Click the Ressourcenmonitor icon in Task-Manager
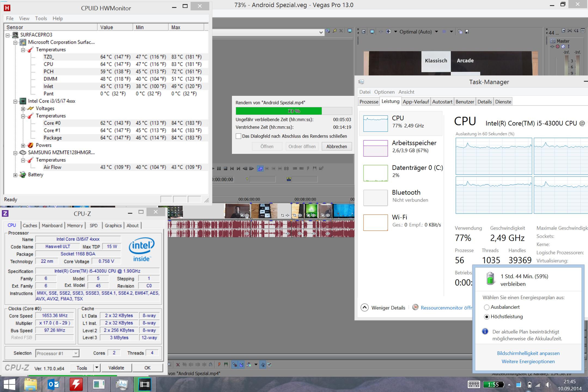Viewport: 588px width, 392px height. click(415, 308)
